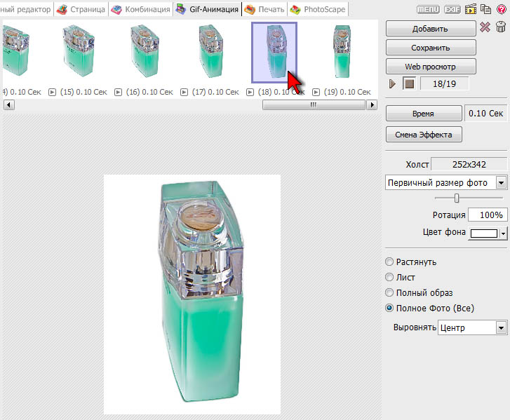Select frame (19) thumbnail
The image size is (510, 420).
(342, 51)
